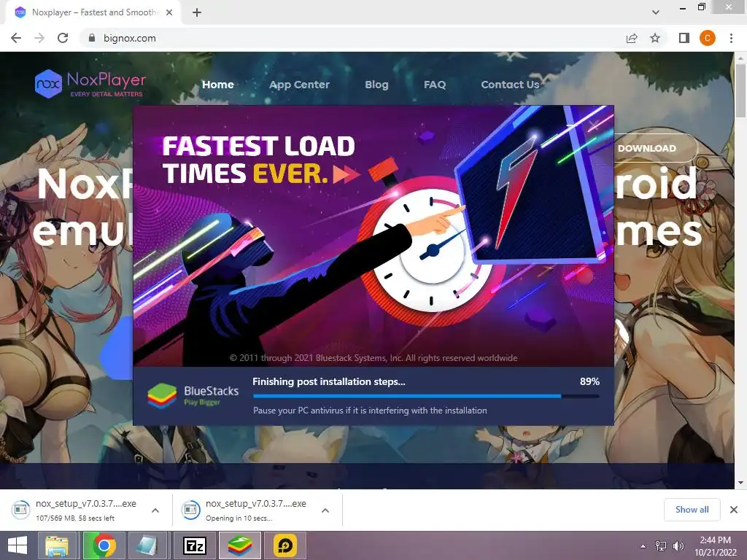747x560 pixels.
Task: Open File Explorer from the taskbar
Action: 57,545
